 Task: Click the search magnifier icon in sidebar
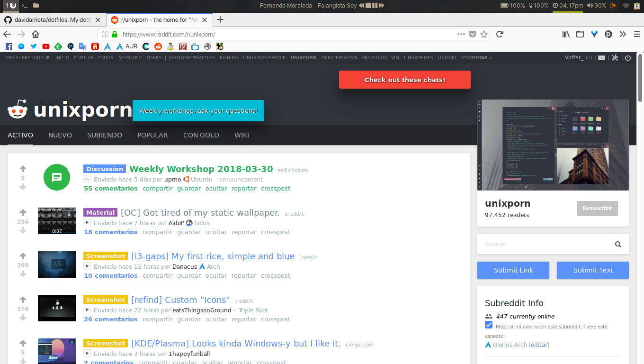click(x=618, y=245)
